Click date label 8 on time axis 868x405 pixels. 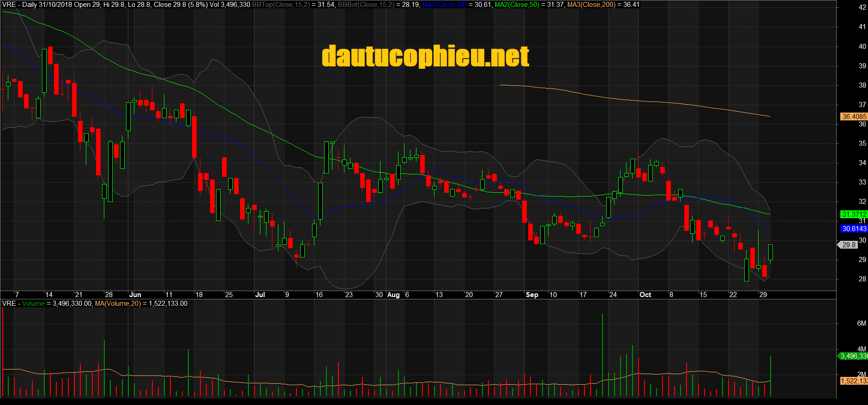point(671,295)
